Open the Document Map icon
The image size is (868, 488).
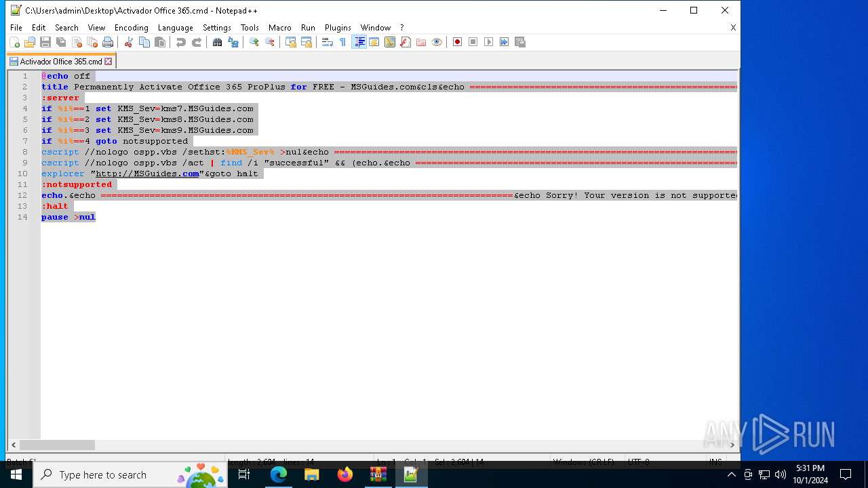point(390,42)
